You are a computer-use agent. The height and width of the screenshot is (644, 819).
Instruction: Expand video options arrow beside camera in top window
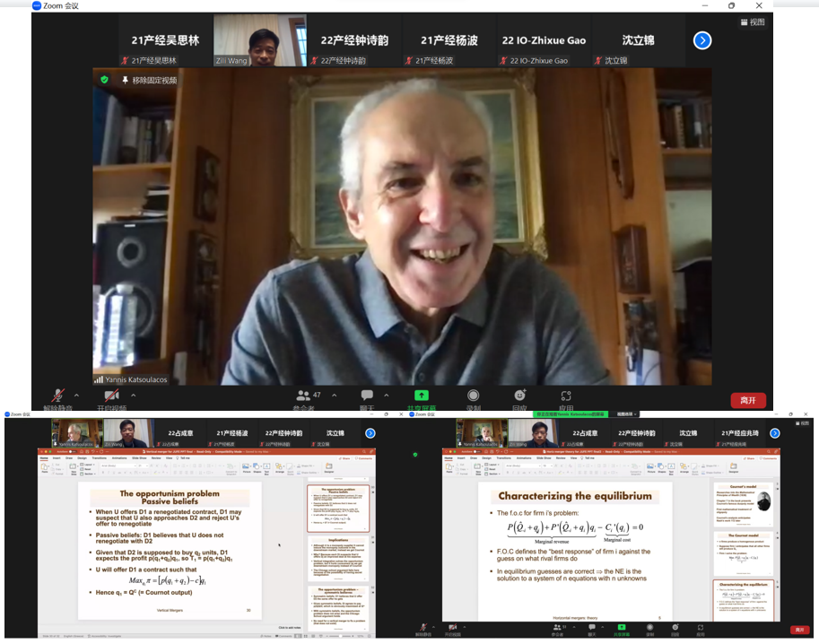tap(133, 396)
